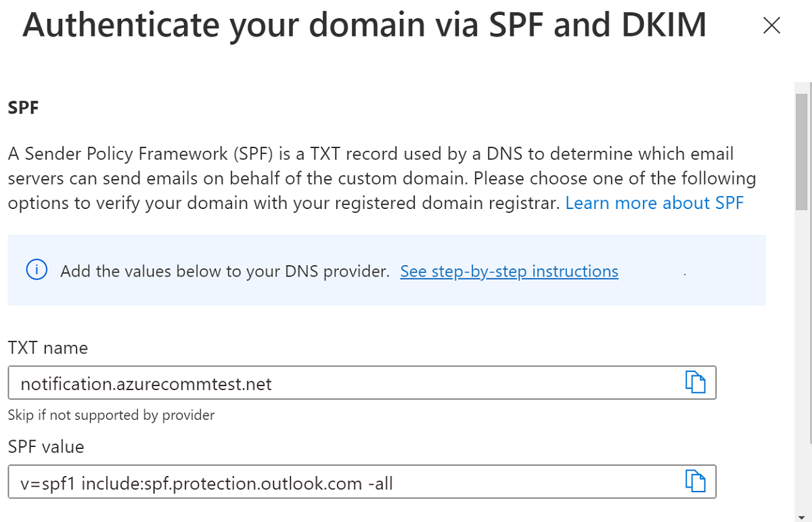
Task: Close the Authenticate your domain panel
Action: (x=771, y=25)
